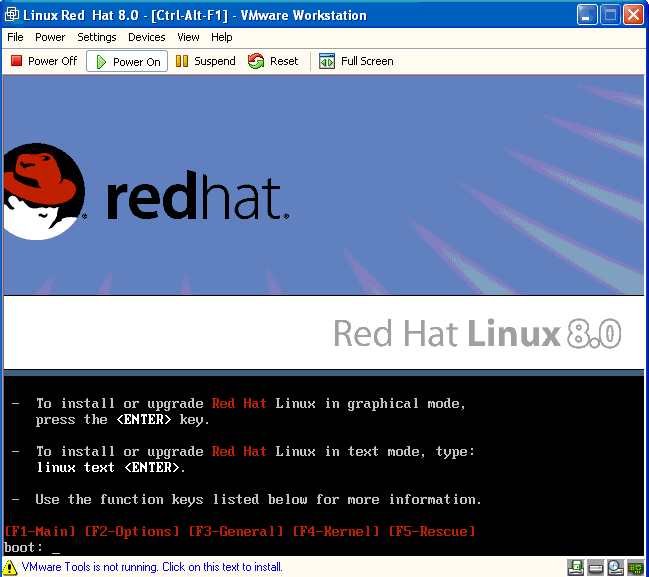Screen dimensions: 649x577
Task: Open the File menu
Action: click(15, 37)
